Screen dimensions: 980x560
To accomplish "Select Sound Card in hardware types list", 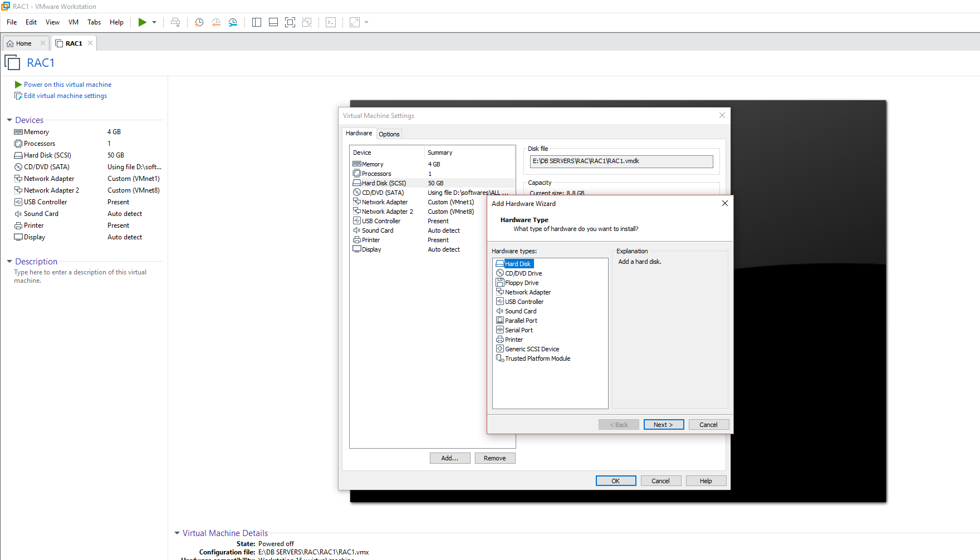I will click(x=521, y=311).
